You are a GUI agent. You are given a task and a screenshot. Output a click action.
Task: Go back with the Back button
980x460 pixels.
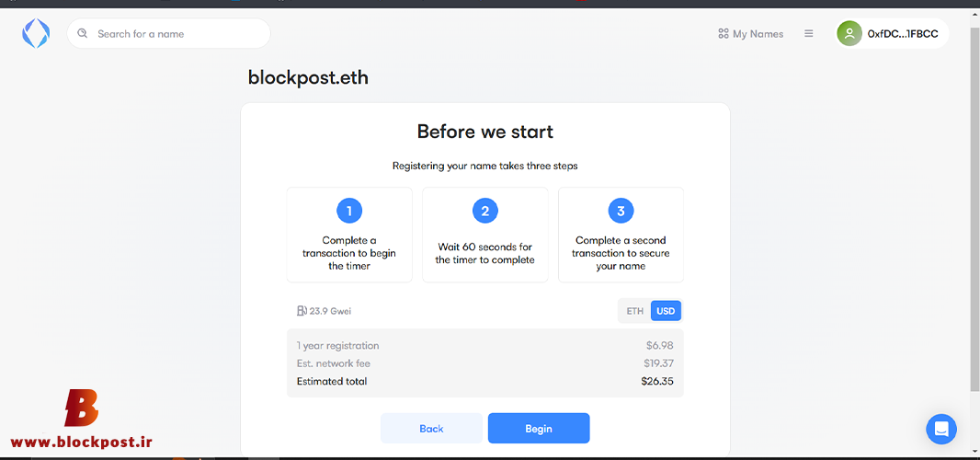point(431,428)
